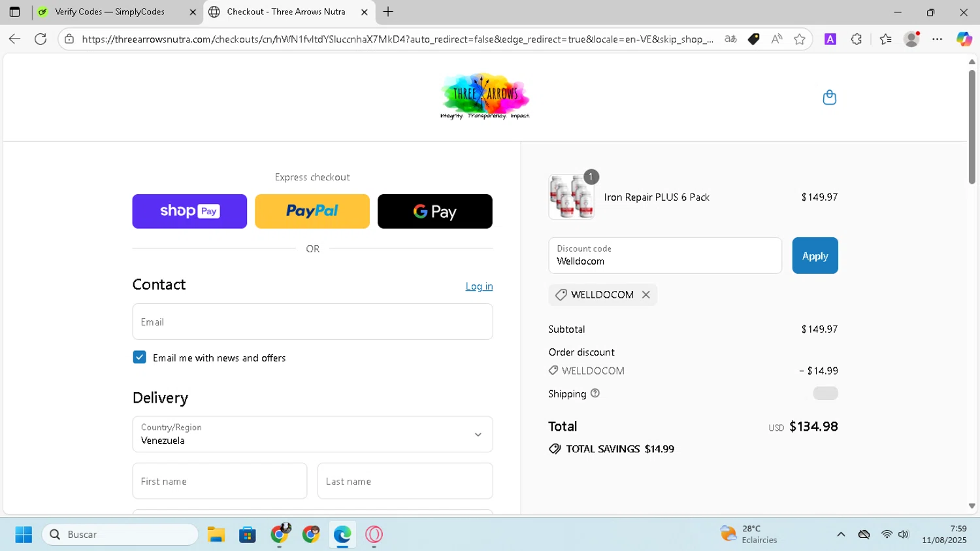
Task: Focus the Email input field
Action: click(312, 322)
